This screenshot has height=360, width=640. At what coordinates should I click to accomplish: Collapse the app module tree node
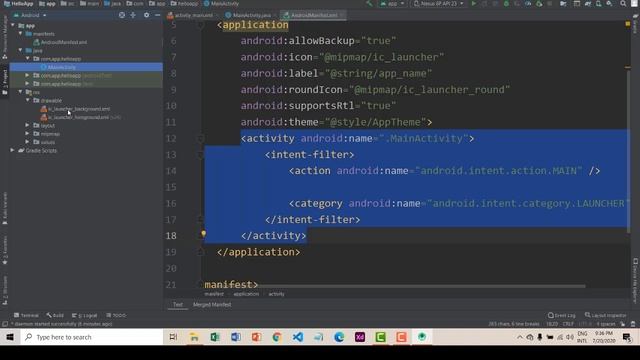pos(13,25)
